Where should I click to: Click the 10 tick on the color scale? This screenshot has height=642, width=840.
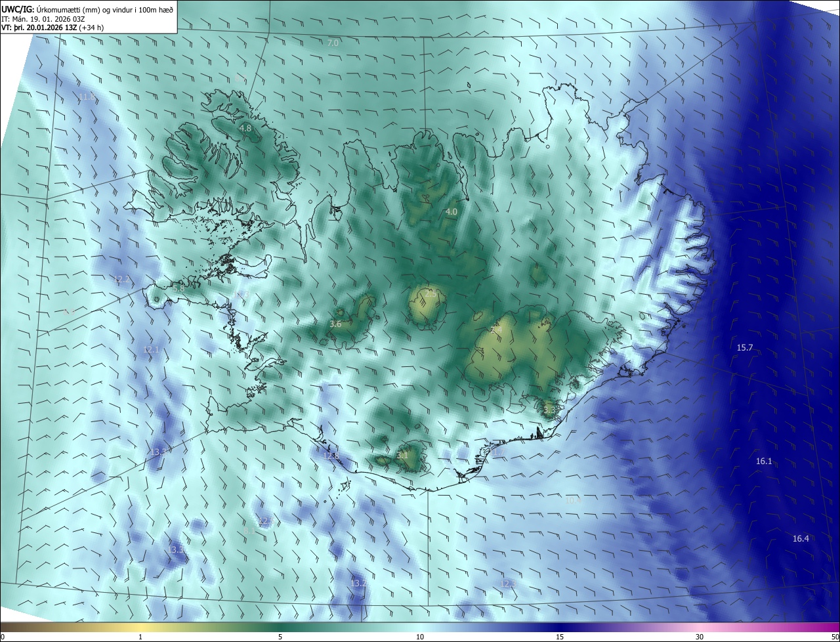point(420,637)
